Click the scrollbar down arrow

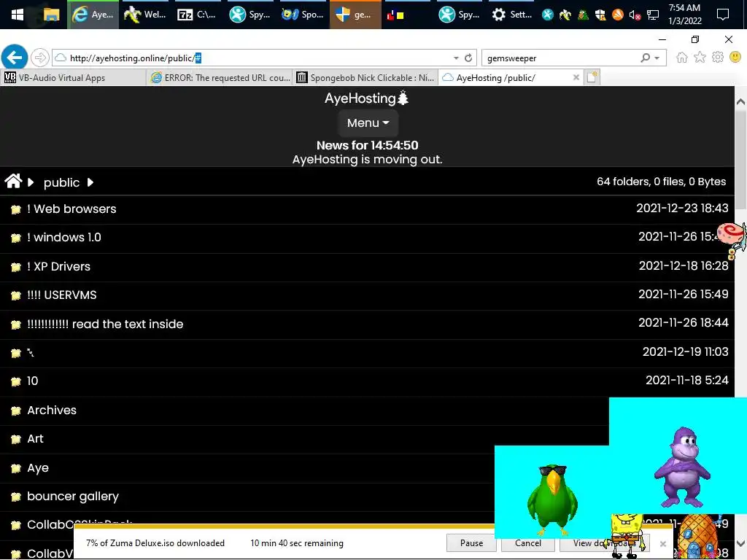coord(740,543)
